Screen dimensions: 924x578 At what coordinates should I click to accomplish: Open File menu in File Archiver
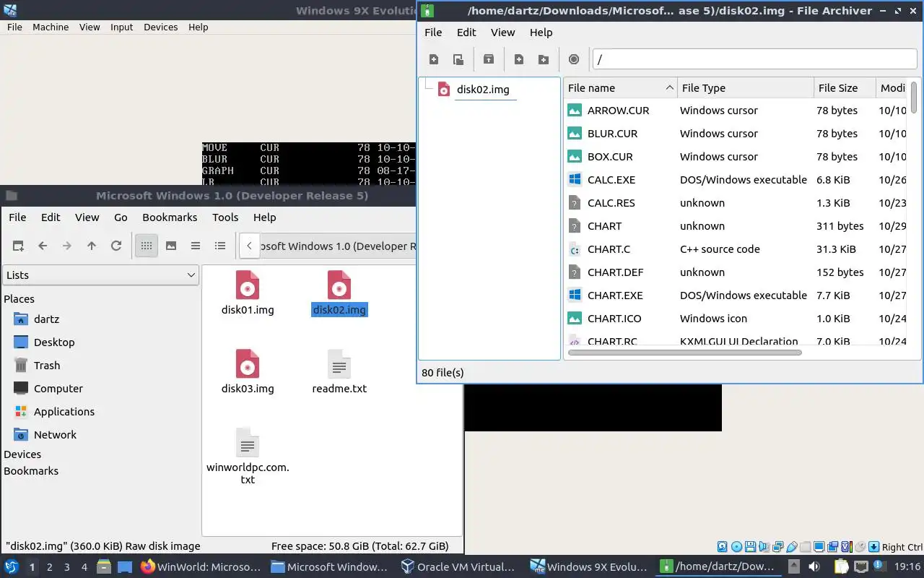[433, 32]
